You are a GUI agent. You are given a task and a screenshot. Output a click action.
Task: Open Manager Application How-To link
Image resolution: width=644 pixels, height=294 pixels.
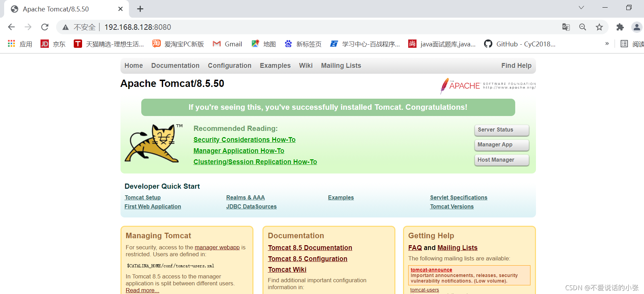coord(239,151)
